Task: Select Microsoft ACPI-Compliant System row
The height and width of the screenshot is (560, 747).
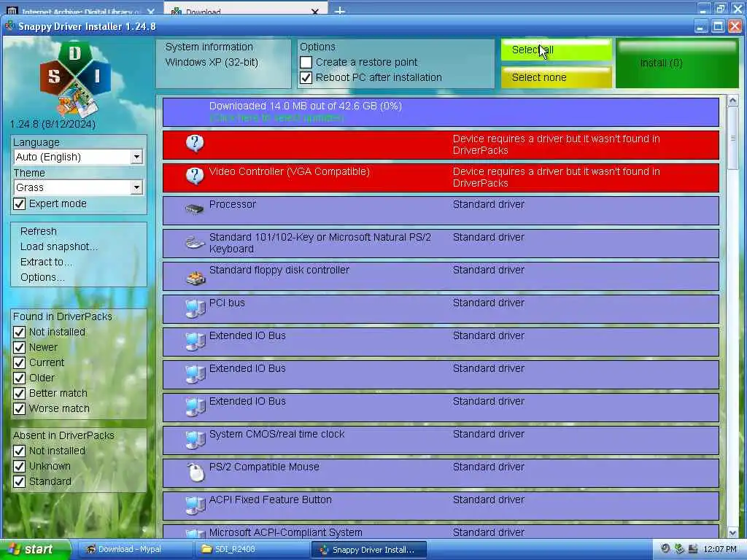Action: (441, 532)
